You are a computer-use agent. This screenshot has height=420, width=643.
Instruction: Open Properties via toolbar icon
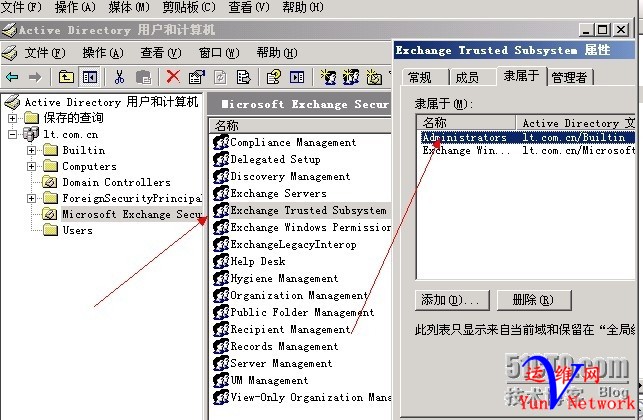point(196,77)
